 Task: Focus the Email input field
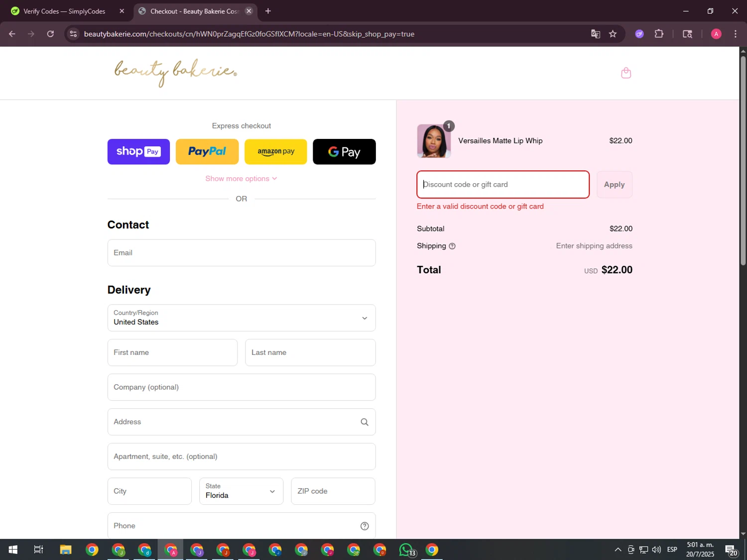pyautogui.click(x=242, y=253)
